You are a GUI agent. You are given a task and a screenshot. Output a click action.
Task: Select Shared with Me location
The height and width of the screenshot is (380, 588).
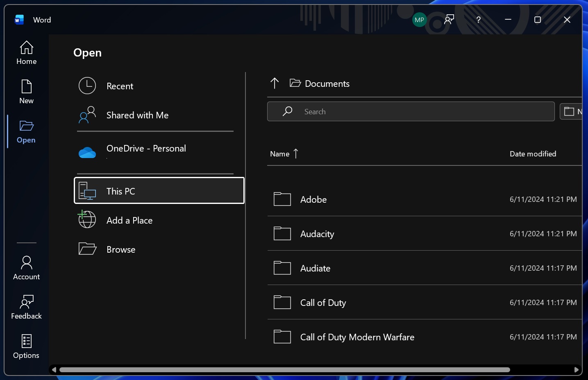click(137, 115)
